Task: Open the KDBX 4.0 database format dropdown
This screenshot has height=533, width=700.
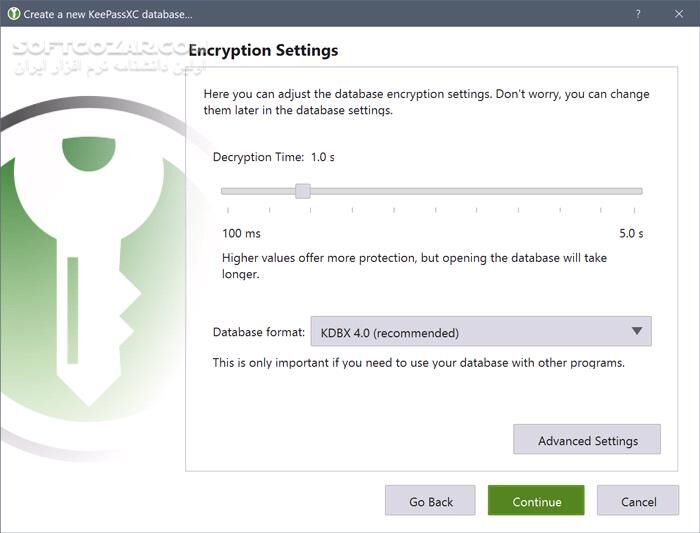Action: pyautogui.click(x=480, y=332)
